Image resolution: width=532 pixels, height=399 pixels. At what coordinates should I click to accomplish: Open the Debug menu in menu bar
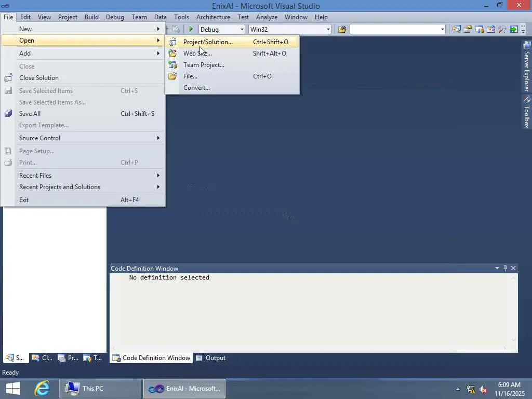pyautogui.click(x=115, y=17)
